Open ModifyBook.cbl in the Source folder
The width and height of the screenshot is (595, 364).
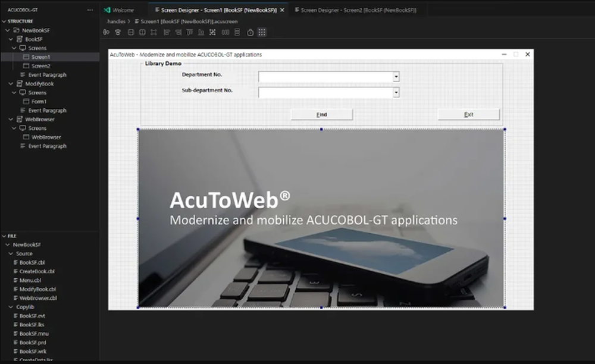point(37,289)
